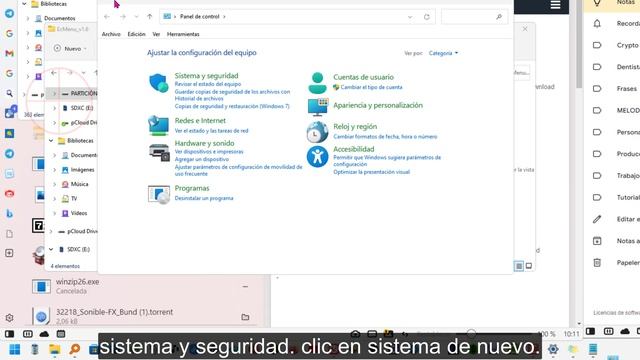This screenshot has height=360, width=640.
Task: Open Ver dispositivos e impresoras link
Action: tap(209, 151)
